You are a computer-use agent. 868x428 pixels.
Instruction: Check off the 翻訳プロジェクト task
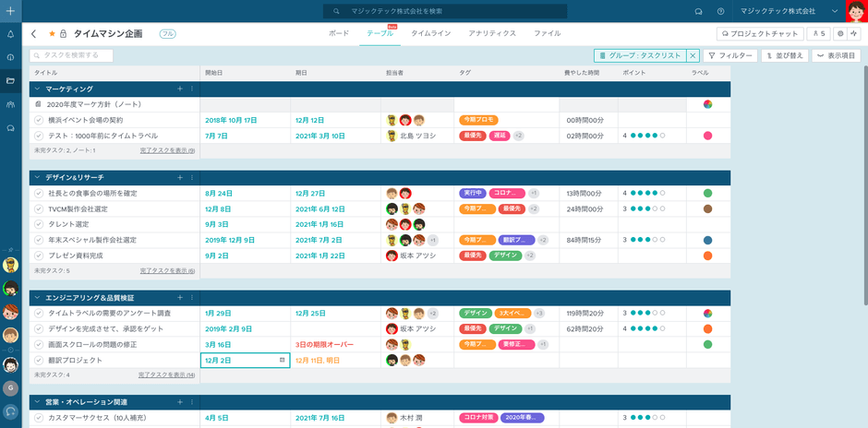[x=39, y=360]
